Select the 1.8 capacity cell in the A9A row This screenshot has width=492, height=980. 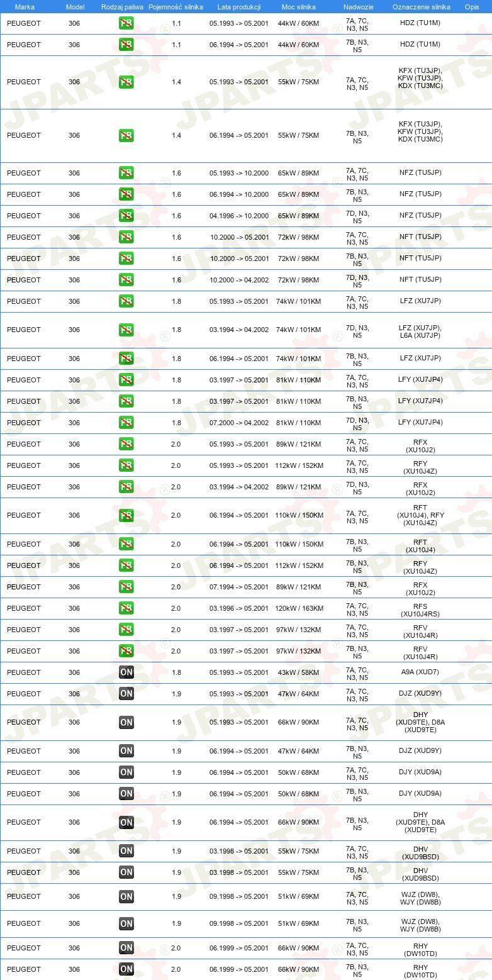(176, 672)
